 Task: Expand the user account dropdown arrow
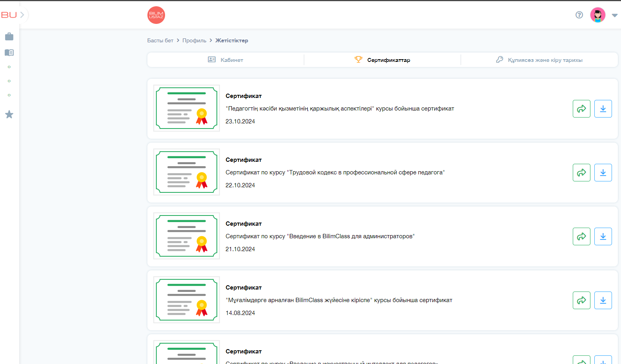pos(614,15)
